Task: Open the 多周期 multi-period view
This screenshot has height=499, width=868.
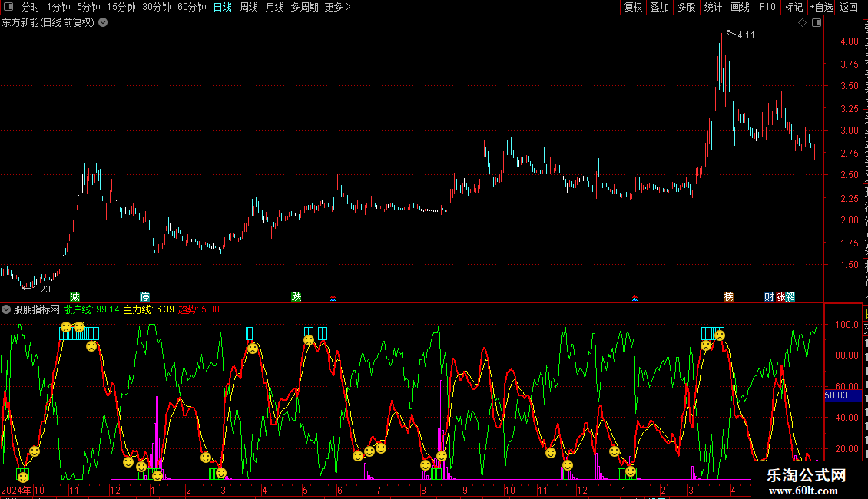Action: (304, 7)
